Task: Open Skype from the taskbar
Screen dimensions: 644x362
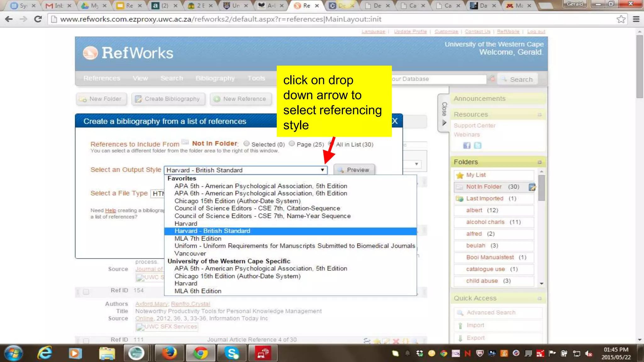Action: 232,353
